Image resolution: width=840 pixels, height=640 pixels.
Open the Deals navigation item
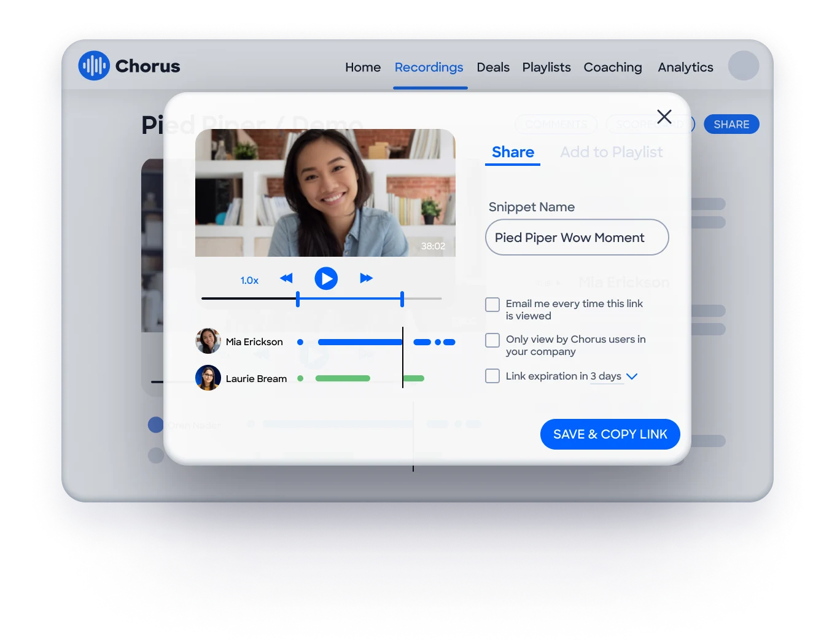coord(493,67)
